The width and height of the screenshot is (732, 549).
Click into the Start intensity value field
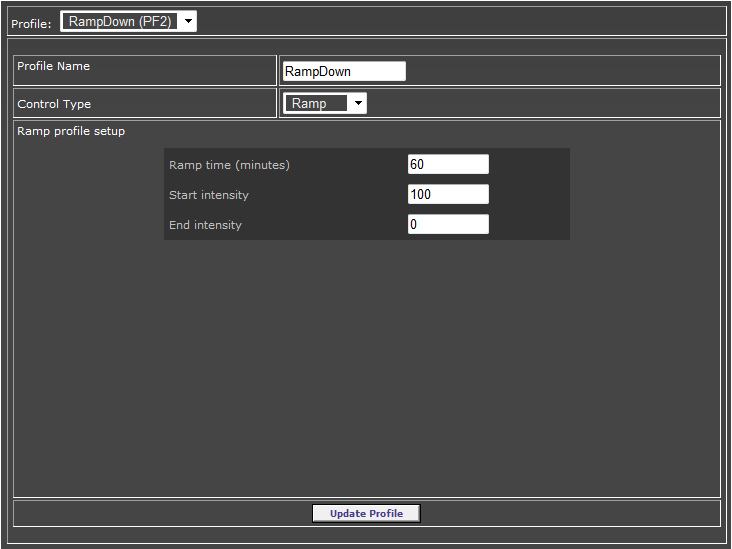(448, 194)
